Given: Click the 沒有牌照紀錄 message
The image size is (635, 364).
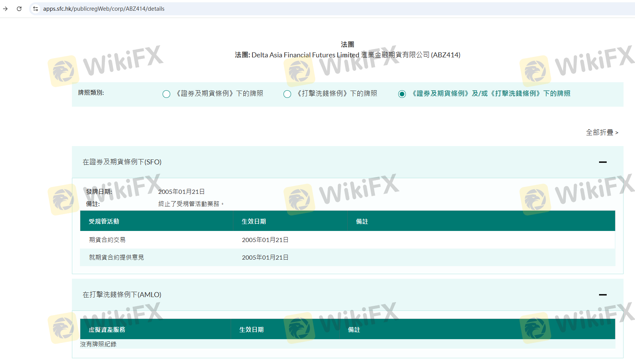Looking at the screenshot, I should pyautogui.click(x=98, y=344).
